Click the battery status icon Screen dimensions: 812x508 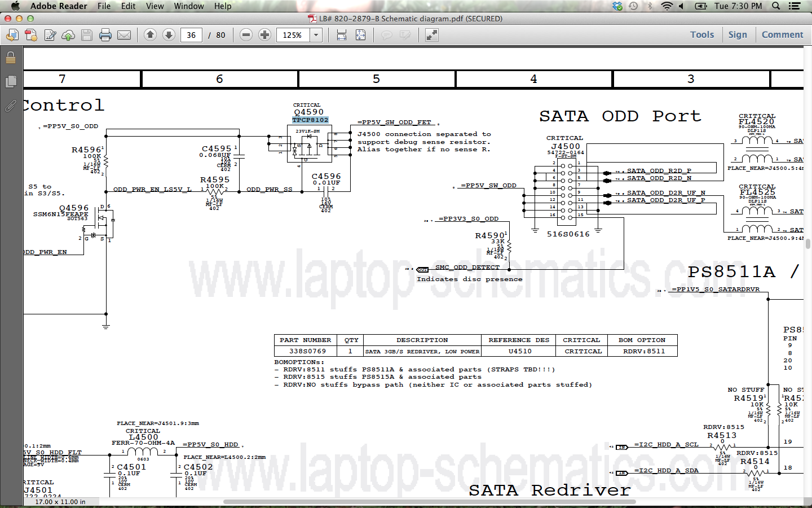point(701,6)
